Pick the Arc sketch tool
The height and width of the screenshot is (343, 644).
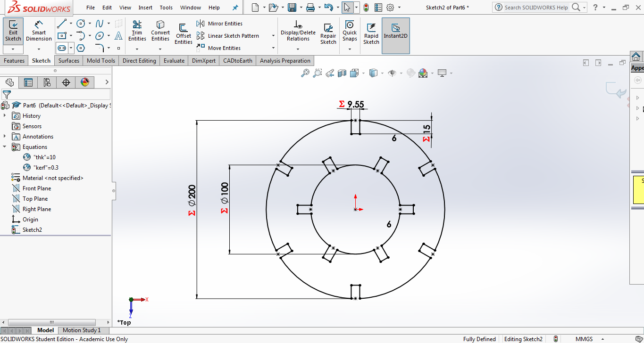pyautogui.click(x=81, y=36)
